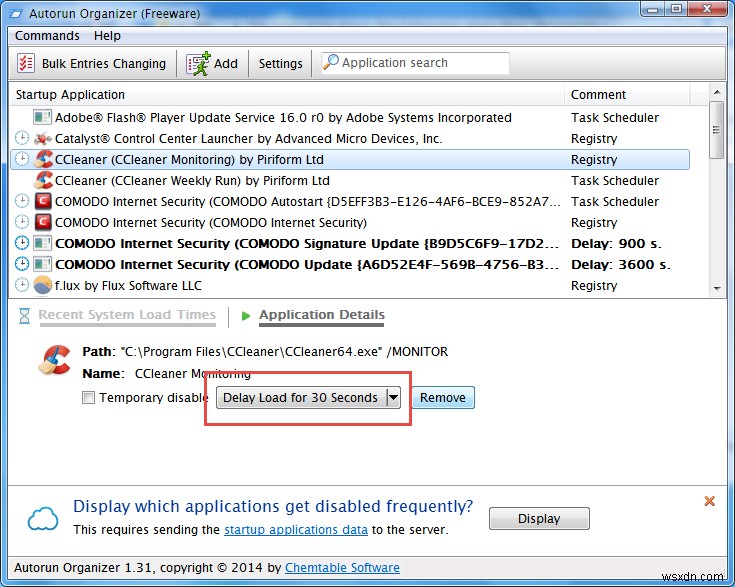
Task: Click the Remove button
Action: pos(443,398)
